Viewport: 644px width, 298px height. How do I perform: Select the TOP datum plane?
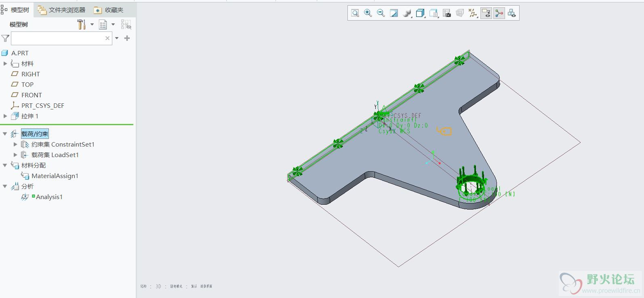(27, 84)
